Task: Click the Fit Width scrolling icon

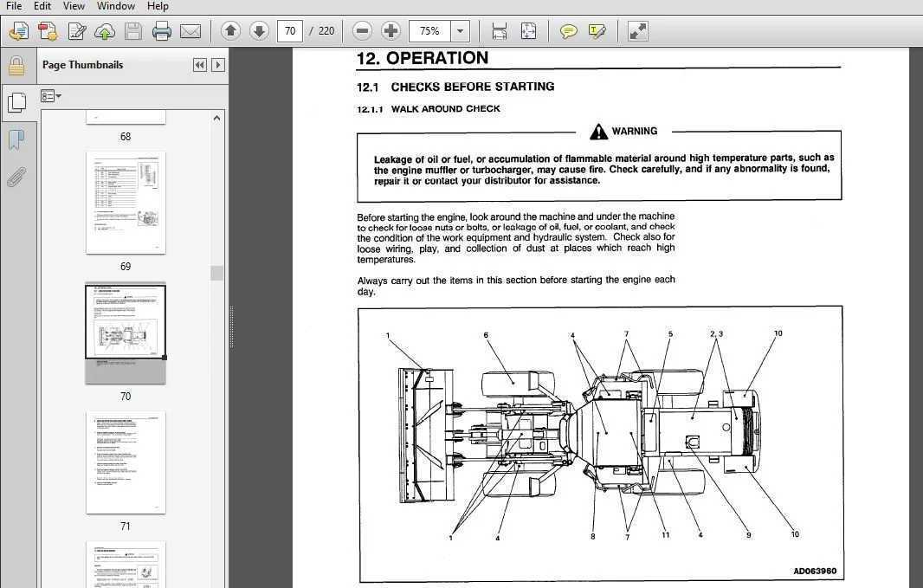Action: [x=500, y=31]
